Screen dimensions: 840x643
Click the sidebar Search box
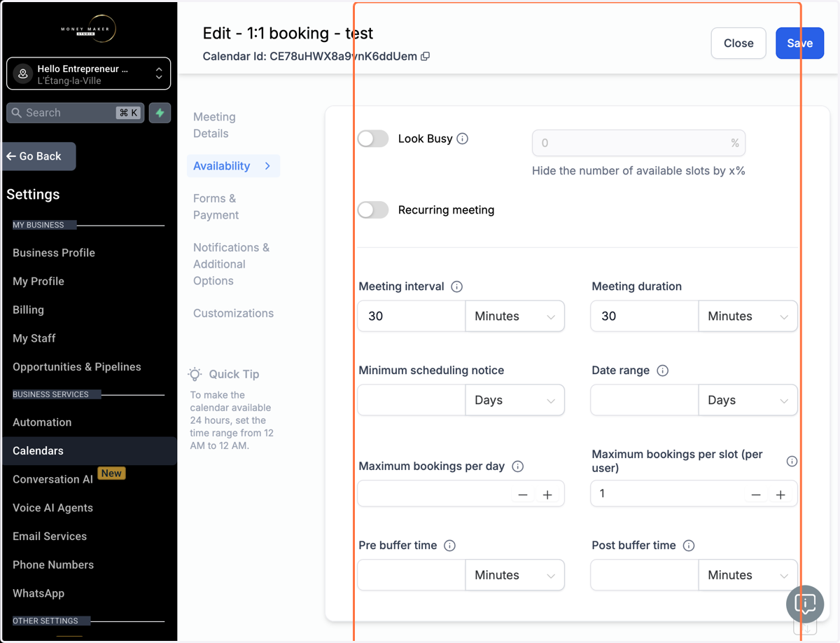75,113
